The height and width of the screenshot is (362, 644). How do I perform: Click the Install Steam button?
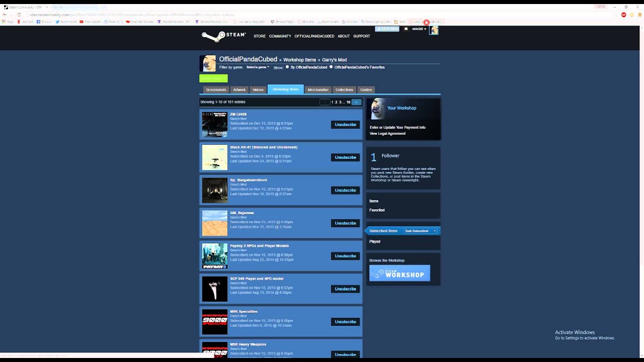(x=387, y=29)
